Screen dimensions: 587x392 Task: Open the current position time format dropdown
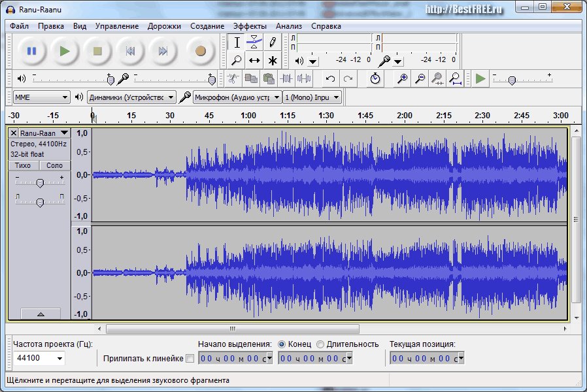point(461,358)
